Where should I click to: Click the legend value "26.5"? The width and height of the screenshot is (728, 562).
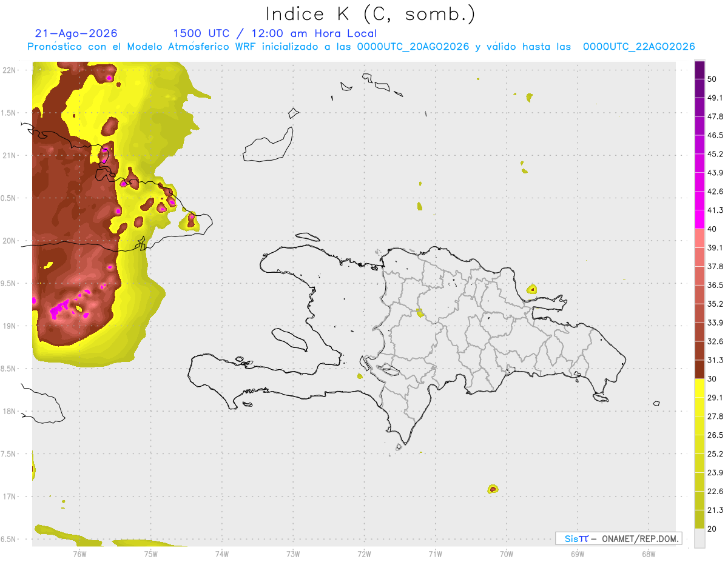coord(715,435)
